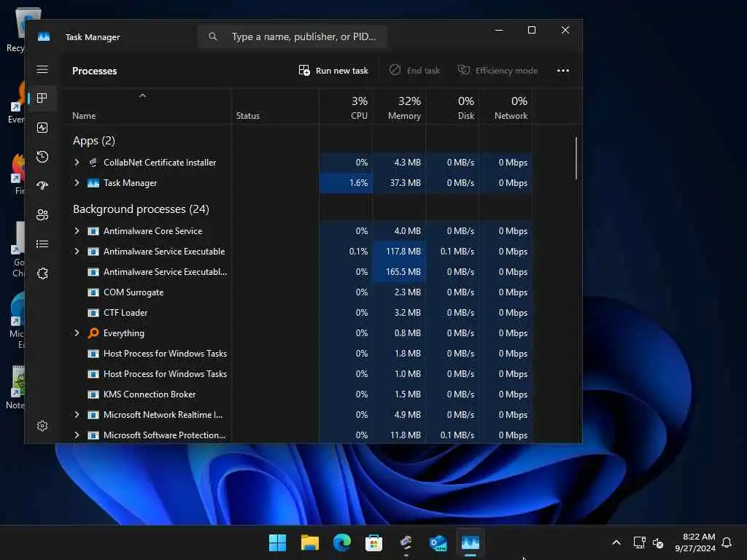Open the Windows Start menu
Screen dimensions: 747x560
point(277,542)
